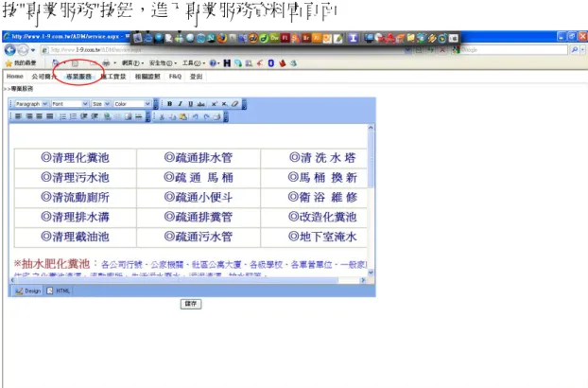588x388 pixels.
Task: Open Dreamweaver from the dock
Action: click(275, 38)
